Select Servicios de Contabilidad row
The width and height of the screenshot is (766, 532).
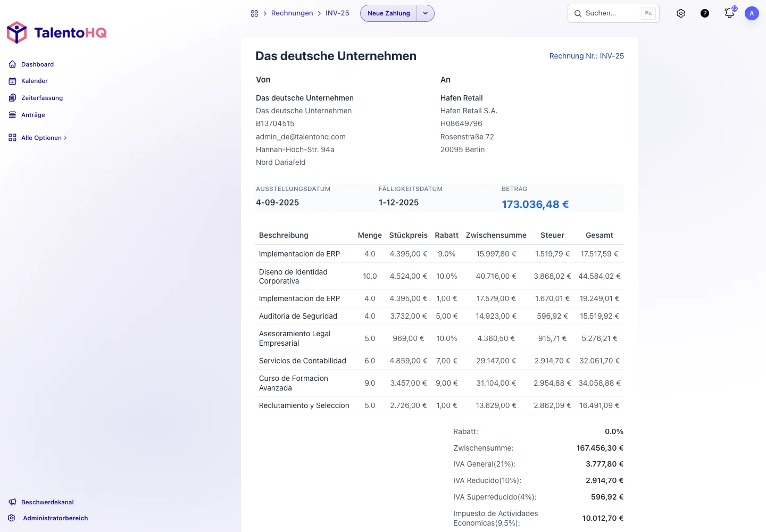coord(439,361)
